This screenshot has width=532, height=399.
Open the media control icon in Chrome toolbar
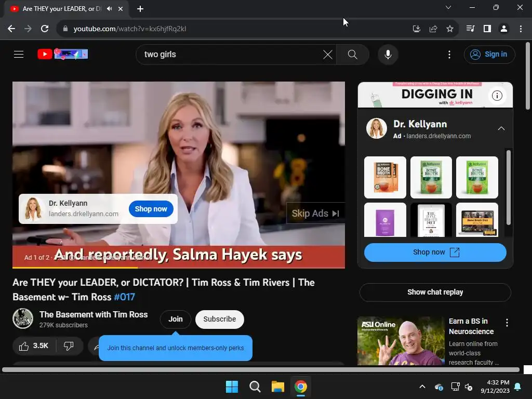[x=470, y=29]
